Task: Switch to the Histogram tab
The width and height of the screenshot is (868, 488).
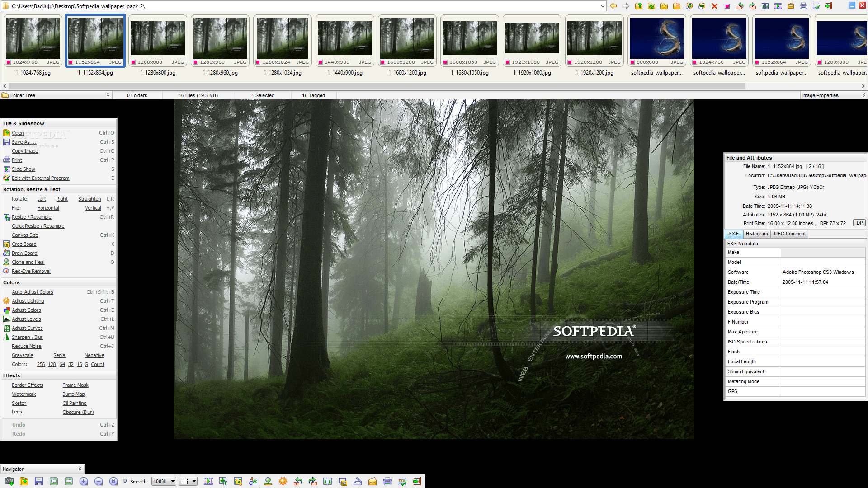Action: (757, 234)
